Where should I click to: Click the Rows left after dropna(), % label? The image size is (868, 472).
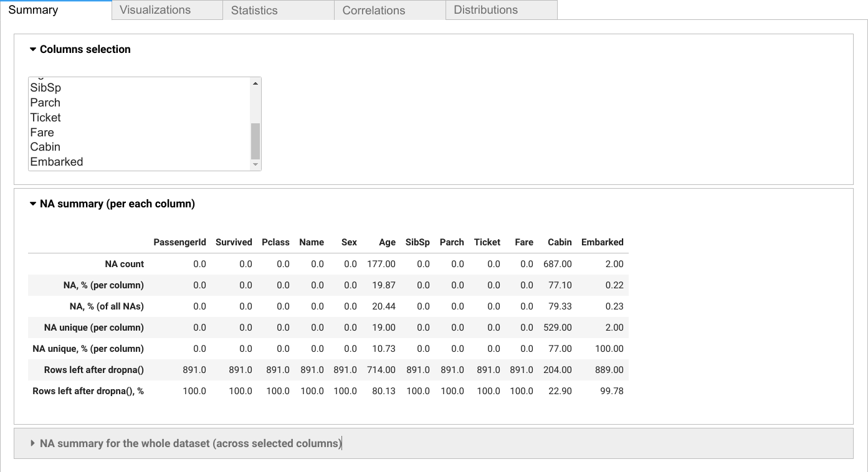[x=88, y=391]
